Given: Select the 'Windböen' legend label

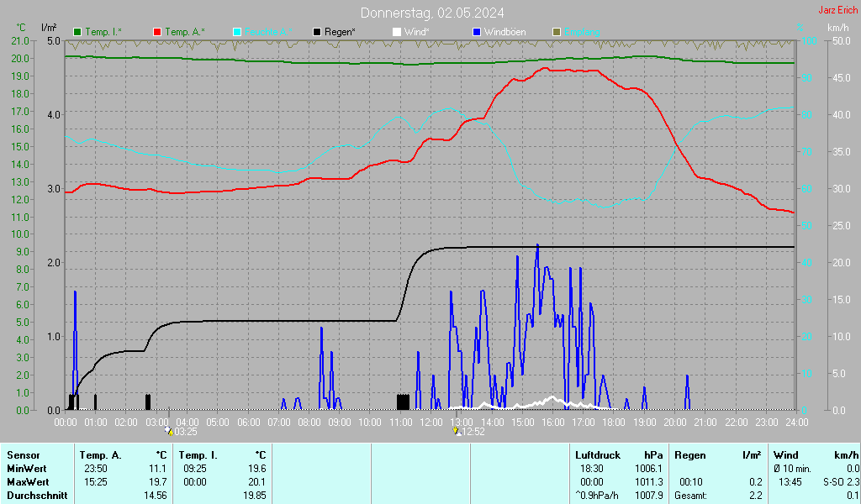Looking at the screenshot, I should (504, 32).
